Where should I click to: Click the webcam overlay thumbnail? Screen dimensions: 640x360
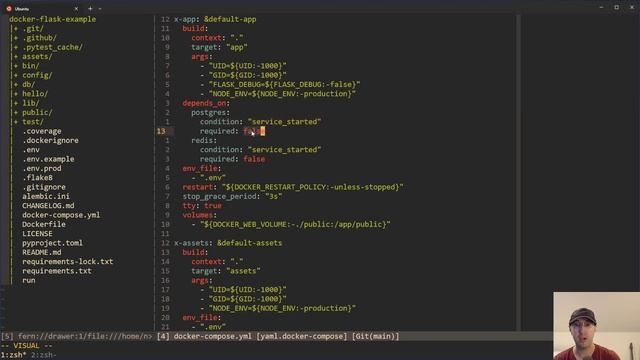[x=596, y=326]
